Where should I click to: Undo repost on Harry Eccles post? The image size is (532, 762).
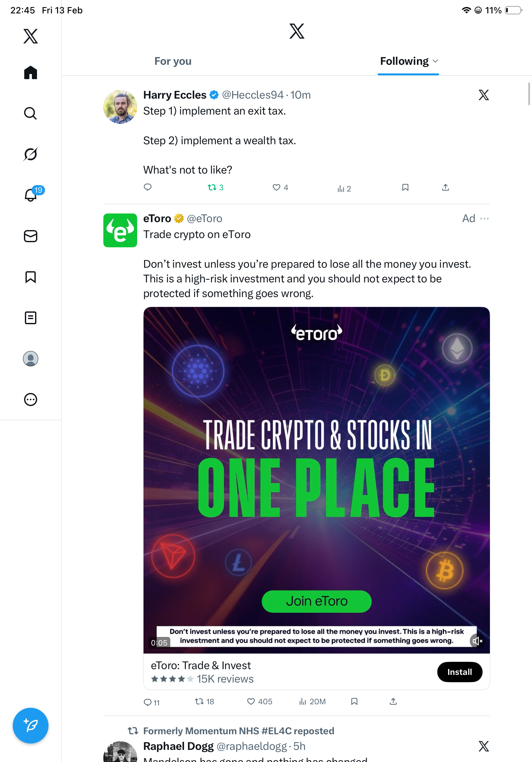[215, 188]
